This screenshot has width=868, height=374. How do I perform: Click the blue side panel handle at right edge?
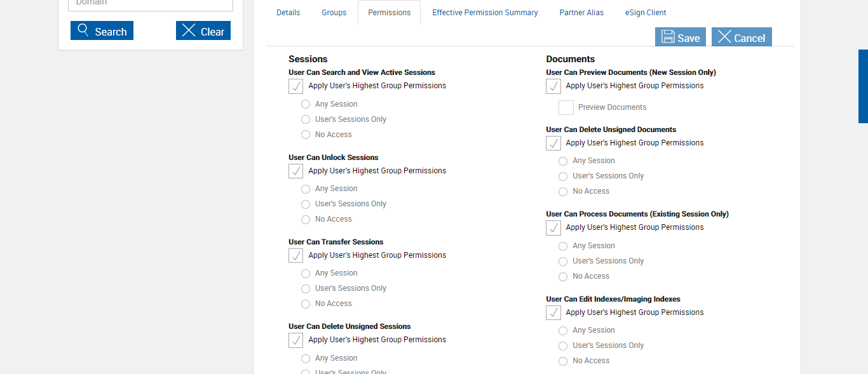click(863, 86)
